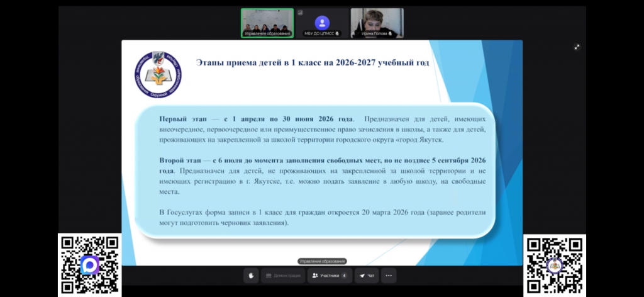Image resolution: width=644 pixels, height=297 pixels.
Task: Click the participants count badge showing 4
Action: pos(344,276)
